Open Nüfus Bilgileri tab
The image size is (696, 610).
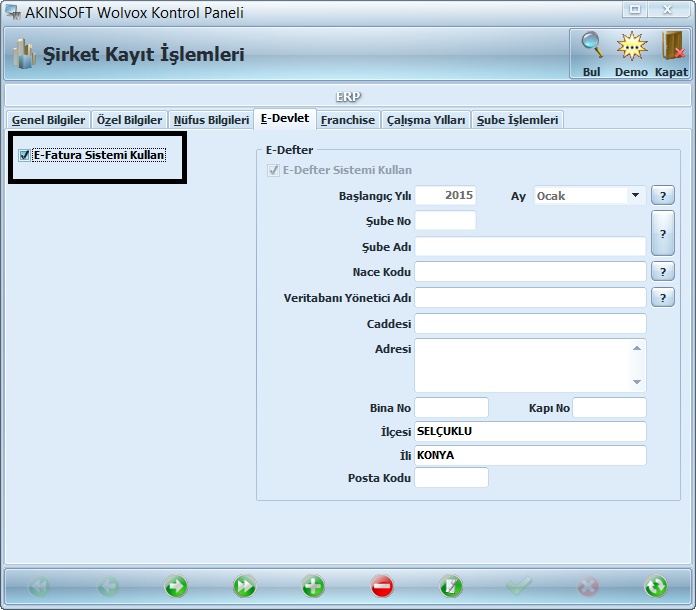pyautogui.click(x=211, y=120)
